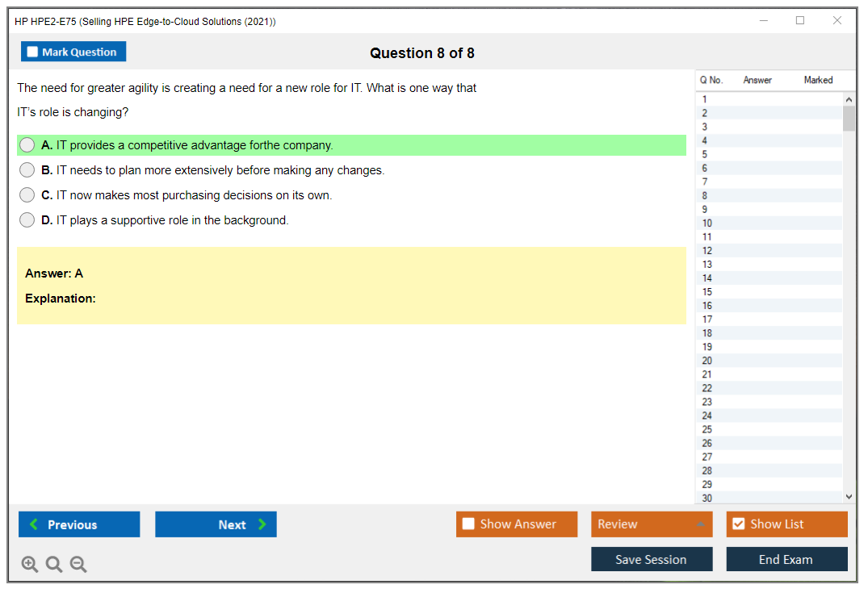Expand the Review dropdown

700,524
